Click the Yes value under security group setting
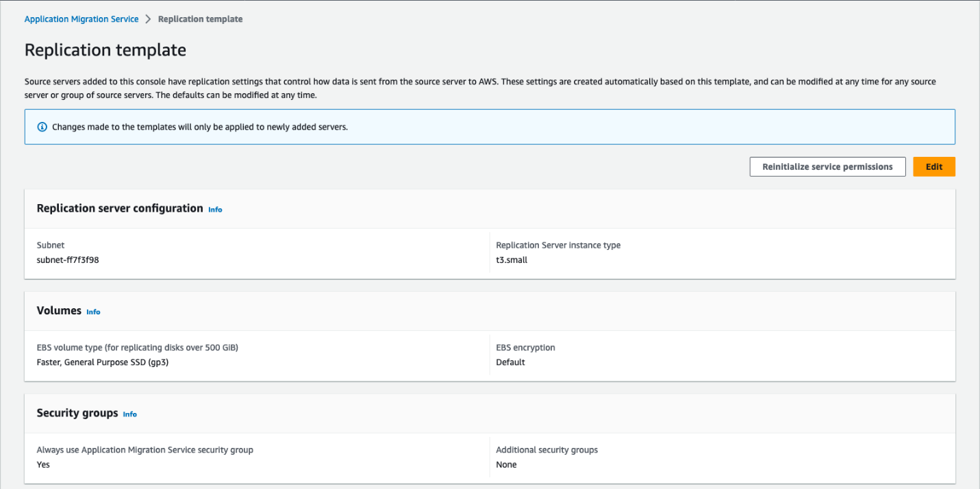 tap(43, 464)
